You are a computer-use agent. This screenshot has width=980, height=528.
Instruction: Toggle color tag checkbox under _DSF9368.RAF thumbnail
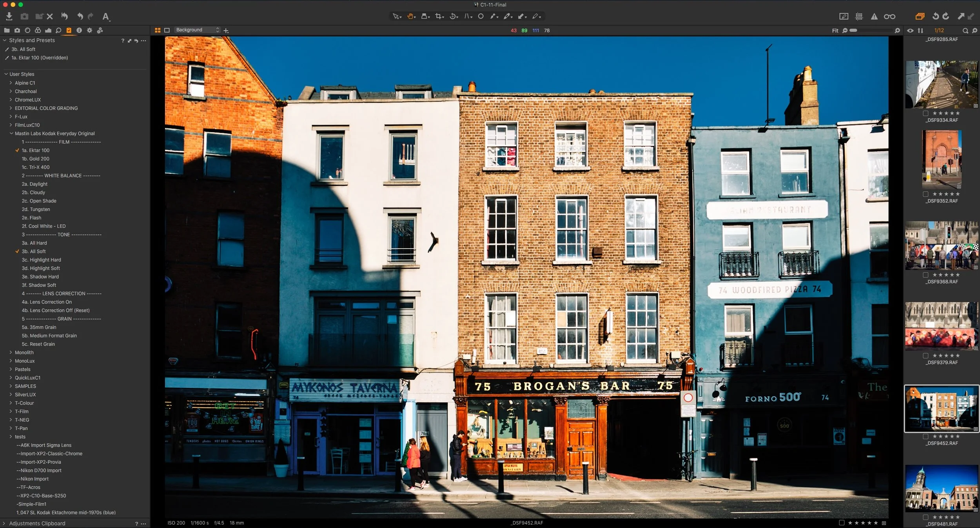tap(926, 275)
